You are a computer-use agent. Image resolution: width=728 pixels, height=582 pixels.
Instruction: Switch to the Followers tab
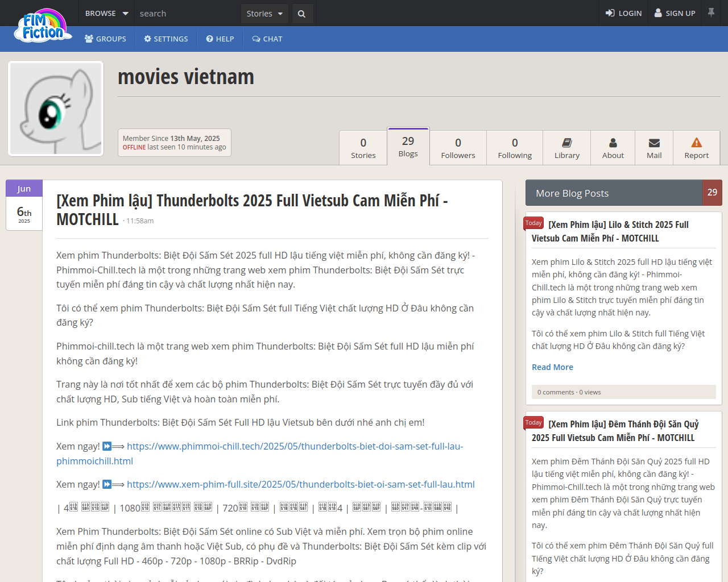point(458,148)
